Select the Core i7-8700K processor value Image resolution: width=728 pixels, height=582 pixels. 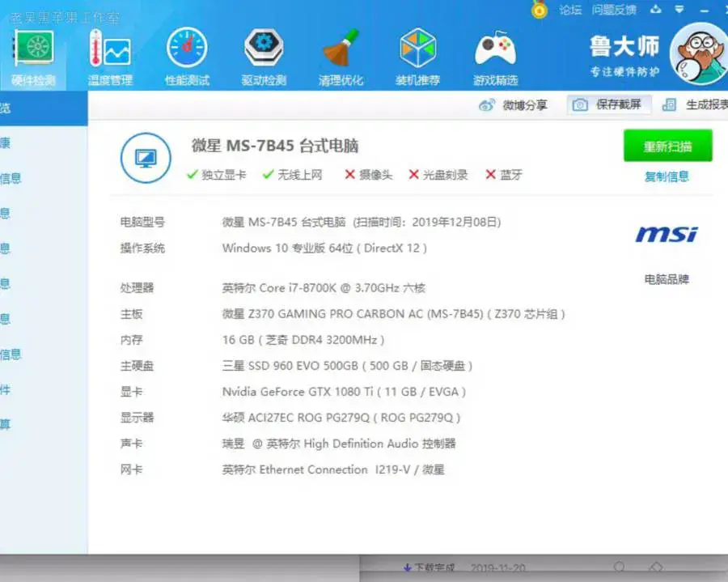pyautogui.click(x=324, y=288)
